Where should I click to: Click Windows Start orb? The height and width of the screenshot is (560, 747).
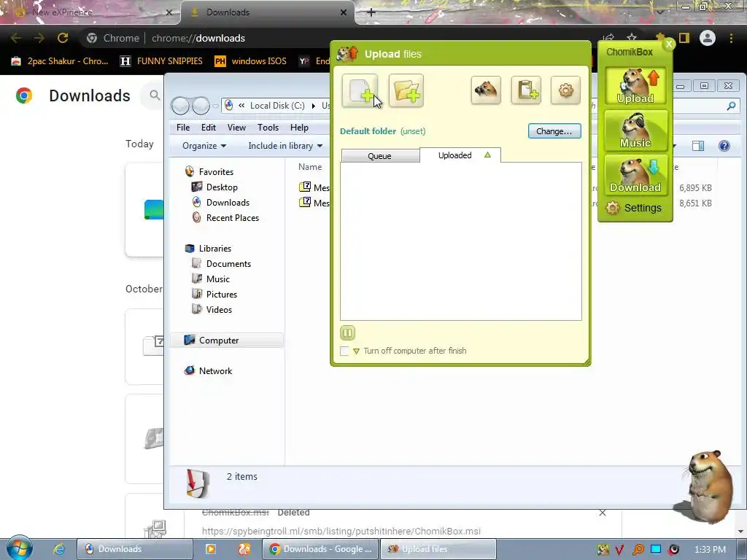(x=19, y=548)
